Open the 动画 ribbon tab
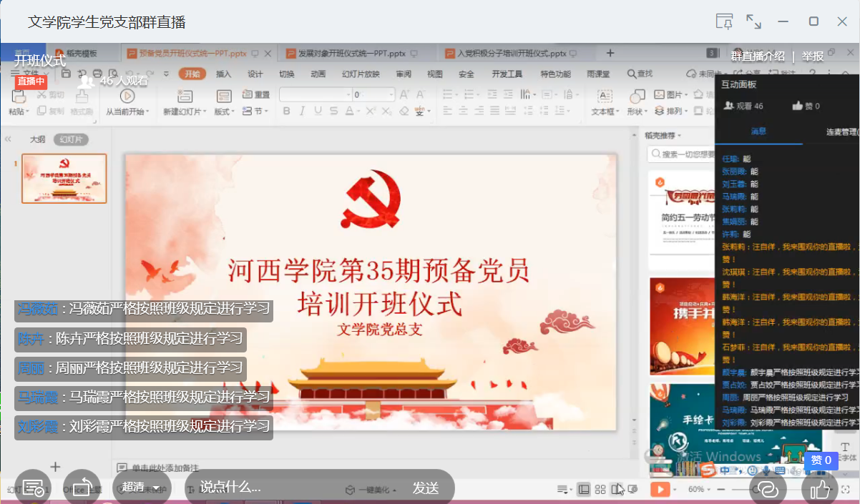 (318, 74)
